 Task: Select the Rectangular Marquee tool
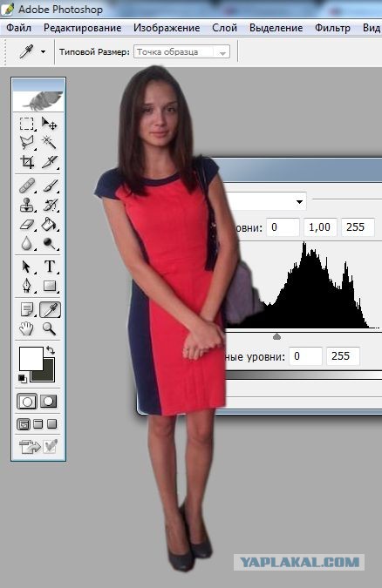coord(27,124)
